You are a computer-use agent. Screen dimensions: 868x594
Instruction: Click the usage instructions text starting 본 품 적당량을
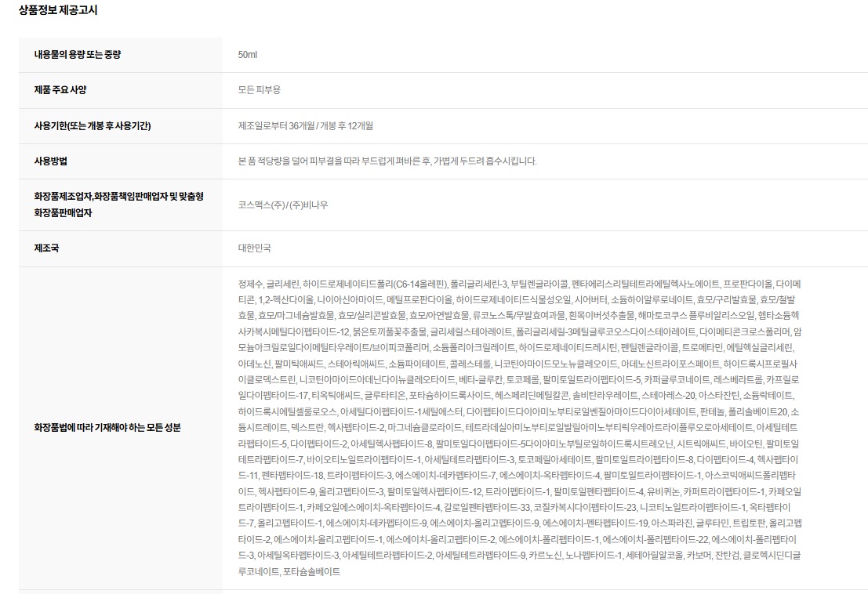387,161
